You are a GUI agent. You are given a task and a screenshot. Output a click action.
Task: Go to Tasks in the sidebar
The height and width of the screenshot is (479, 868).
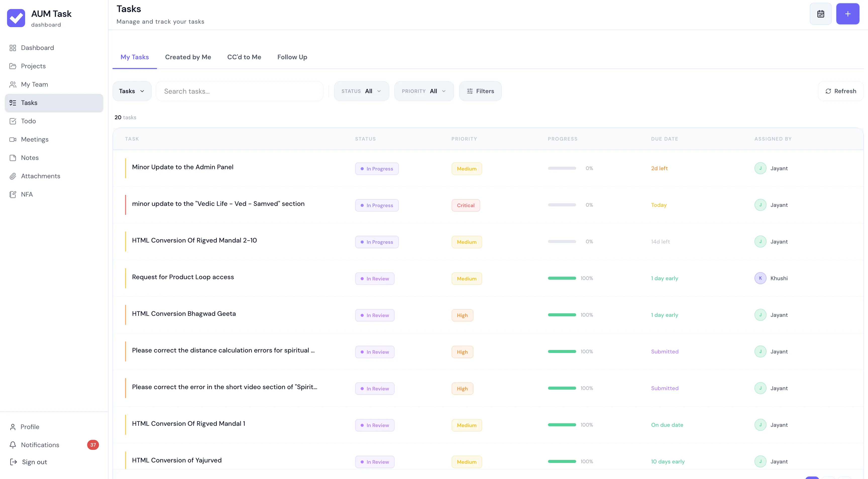[x=54, y=103]
